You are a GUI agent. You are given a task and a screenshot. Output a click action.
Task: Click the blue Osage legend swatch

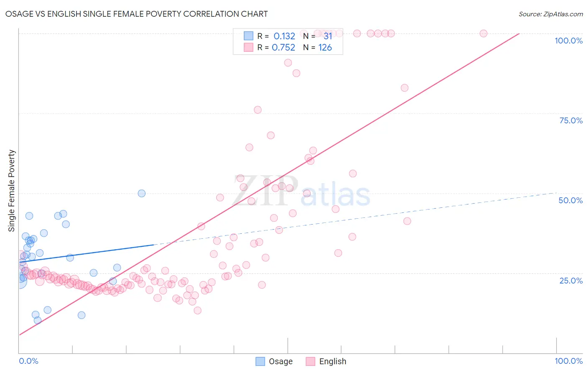pos(260,361)
